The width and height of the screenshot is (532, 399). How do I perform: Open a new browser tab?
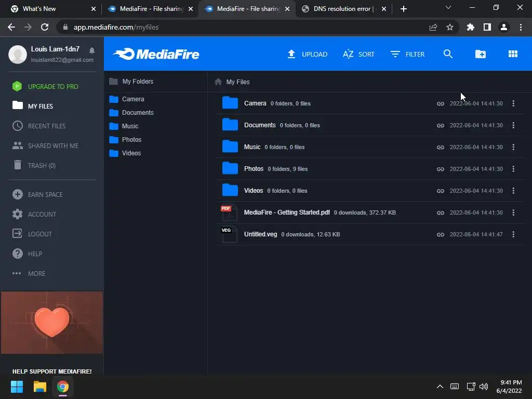(x=403, y=9)
